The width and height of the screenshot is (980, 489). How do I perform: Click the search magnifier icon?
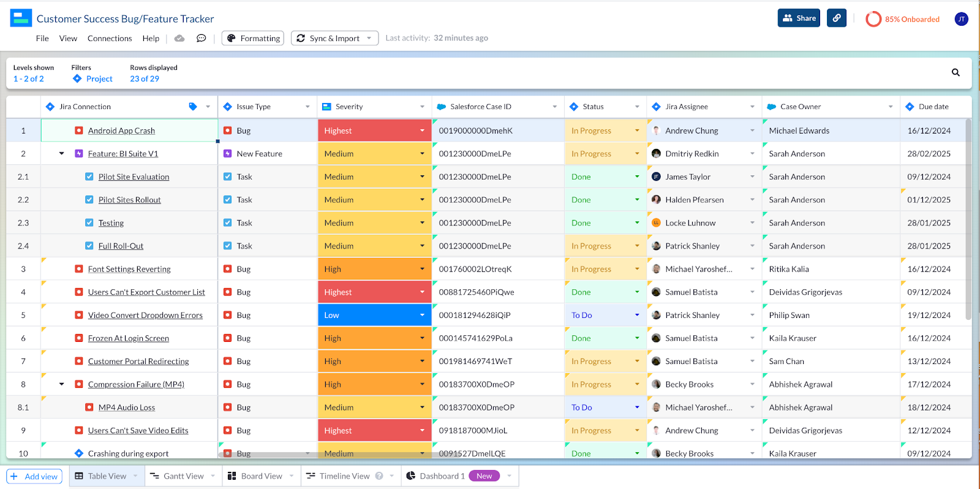coord(956,72)
